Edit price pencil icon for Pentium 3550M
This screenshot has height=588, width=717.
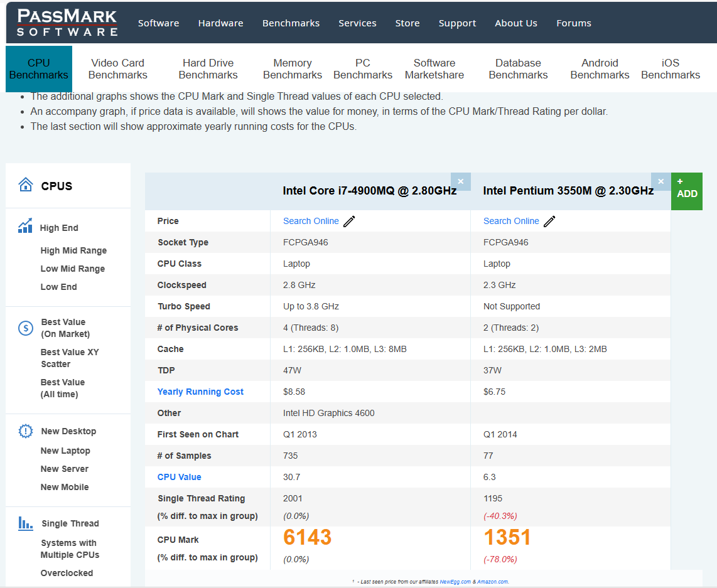click(549, 222)
